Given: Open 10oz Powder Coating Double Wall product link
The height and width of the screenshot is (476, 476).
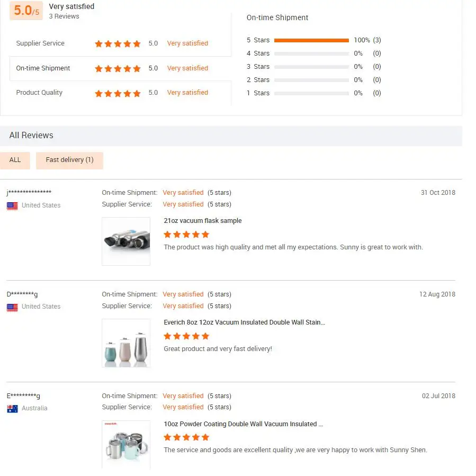Looking at the screenshot, I should click(x=243, y=424).
